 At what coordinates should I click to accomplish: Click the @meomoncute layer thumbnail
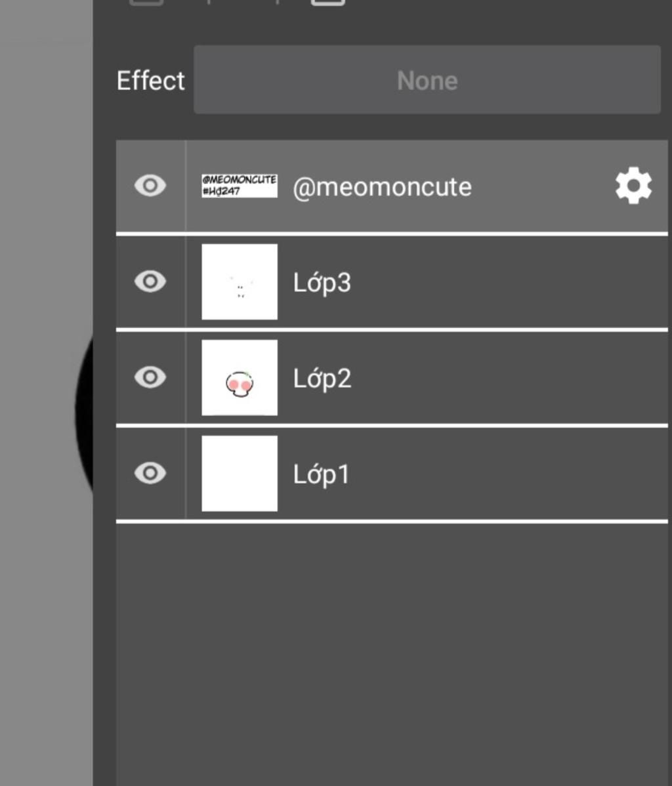tap(239, 186)
